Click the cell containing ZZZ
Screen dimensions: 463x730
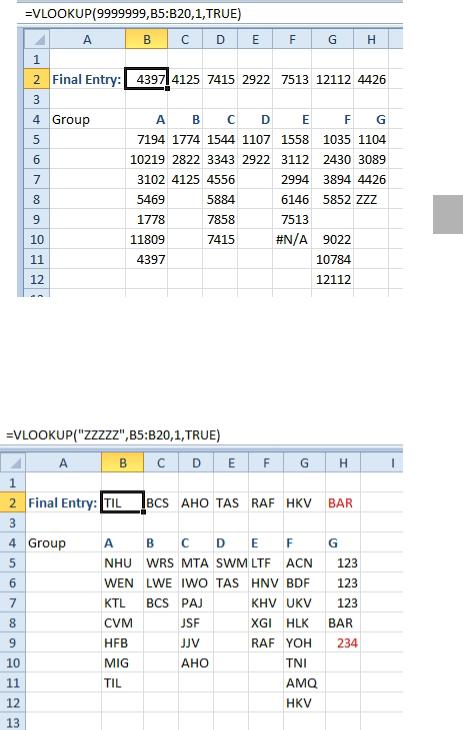click(371, 199)
